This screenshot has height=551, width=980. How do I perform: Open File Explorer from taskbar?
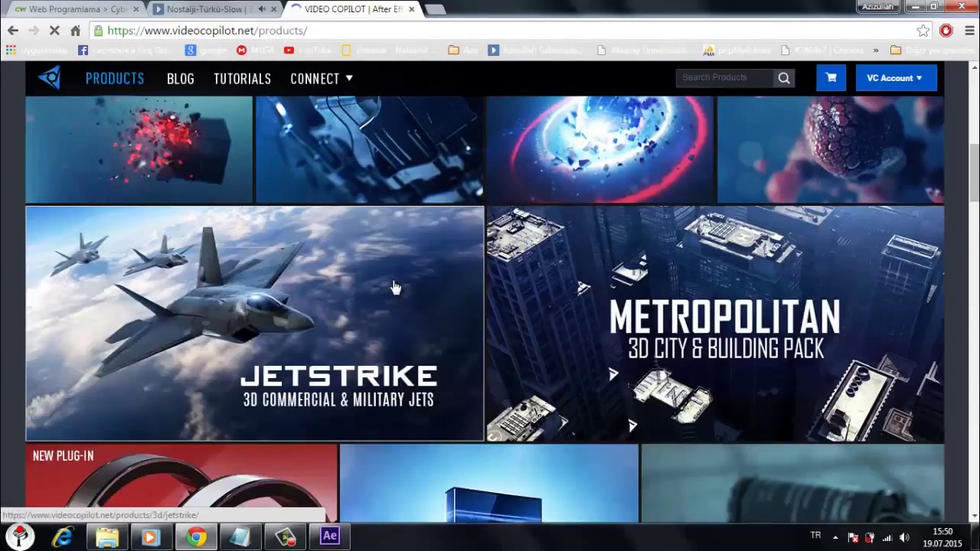coord(107,536)
